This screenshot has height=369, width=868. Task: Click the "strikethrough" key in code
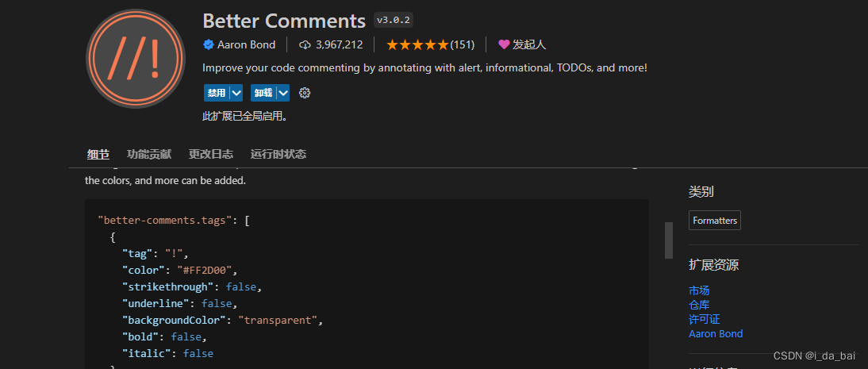click(167, 287)
